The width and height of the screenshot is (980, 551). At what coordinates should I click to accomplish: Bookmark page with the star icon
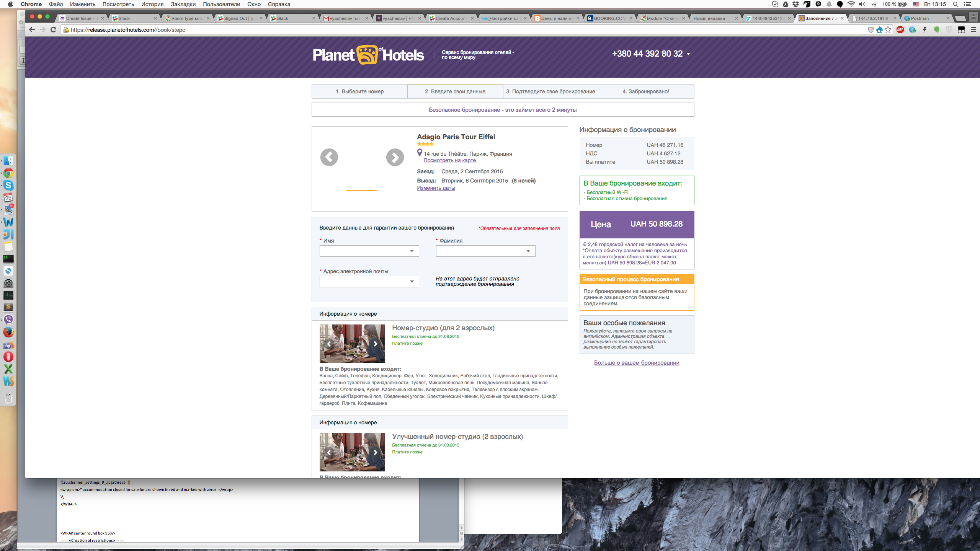click(x=888, y=29)
